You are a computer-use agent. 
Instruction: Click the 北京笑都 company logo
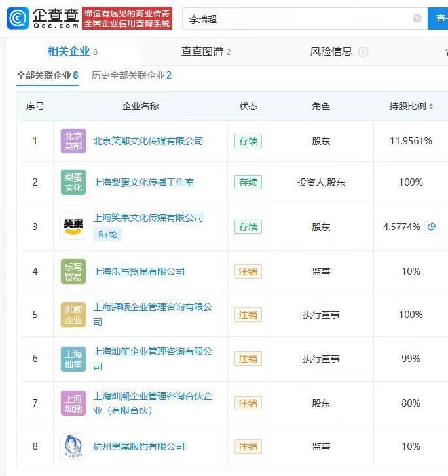pyautogui.click(x=73, y=141)
